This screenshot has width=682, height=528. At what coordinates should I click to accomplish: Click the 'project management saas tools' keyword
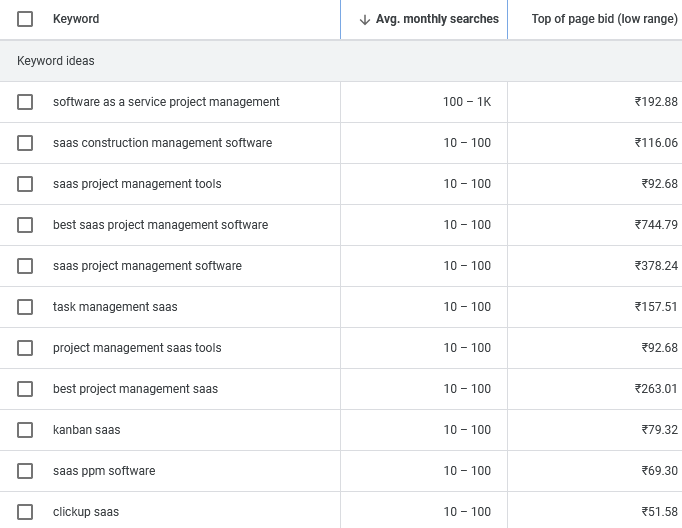point(137,348)
